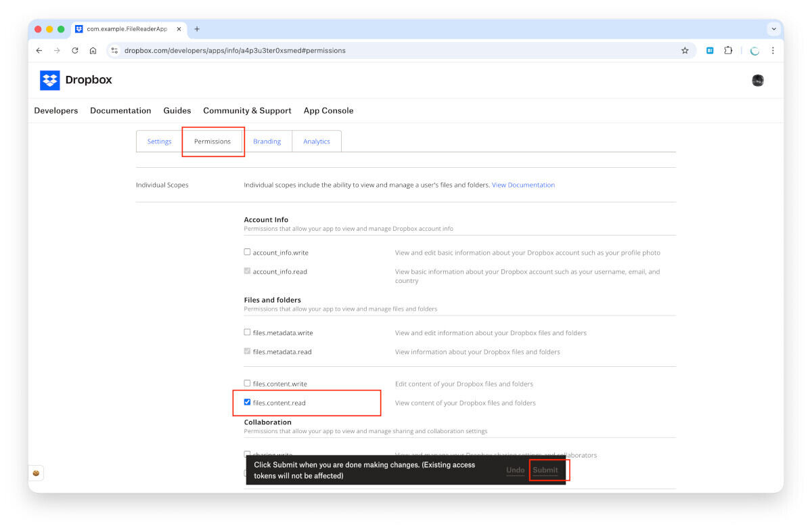This screenshot has height=530, width=812.
Task: Open the Extensions puzzle icon
Action: 728,51
